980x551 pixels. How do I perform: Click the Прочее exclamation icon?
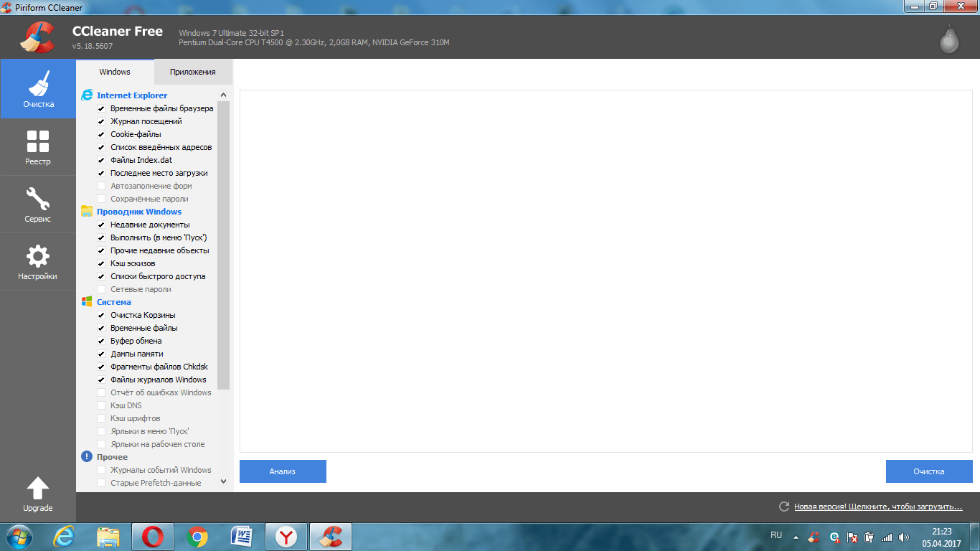point(87,456)
